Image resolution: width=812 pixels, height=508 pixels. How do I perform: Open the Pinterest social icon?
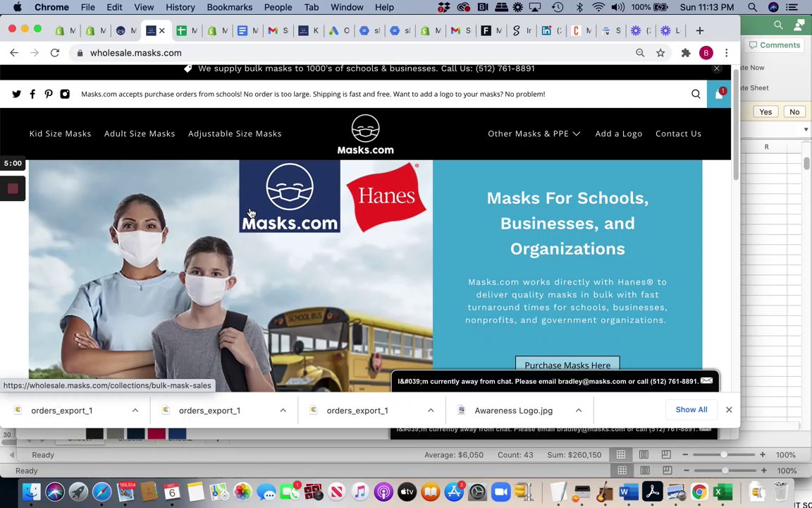49,94
